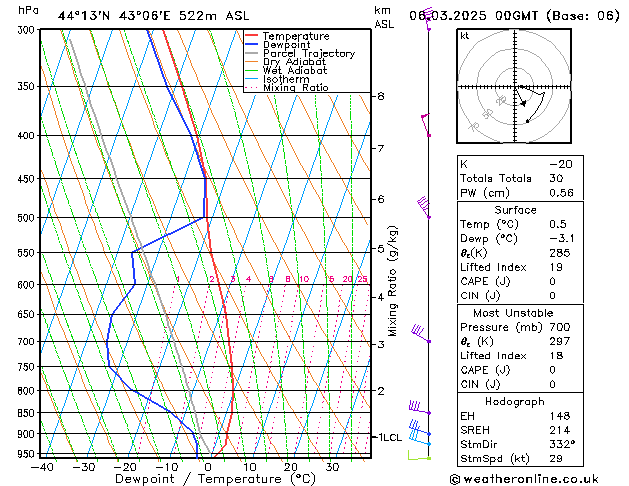Click the wind barb at 500 hPa
Image resolution: width=629 pixels, height=486 pixels.
424,207
